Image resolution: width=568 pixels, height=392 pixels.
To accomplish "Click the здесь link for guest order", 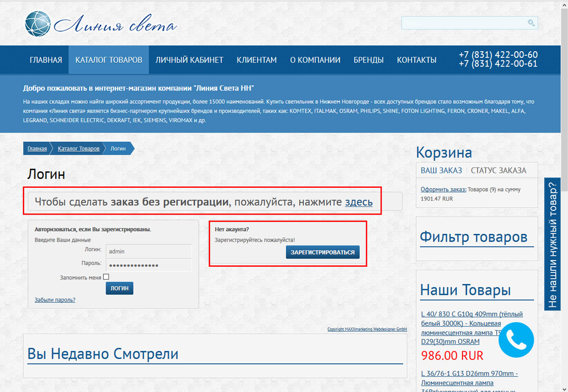I will coord(359,202).
